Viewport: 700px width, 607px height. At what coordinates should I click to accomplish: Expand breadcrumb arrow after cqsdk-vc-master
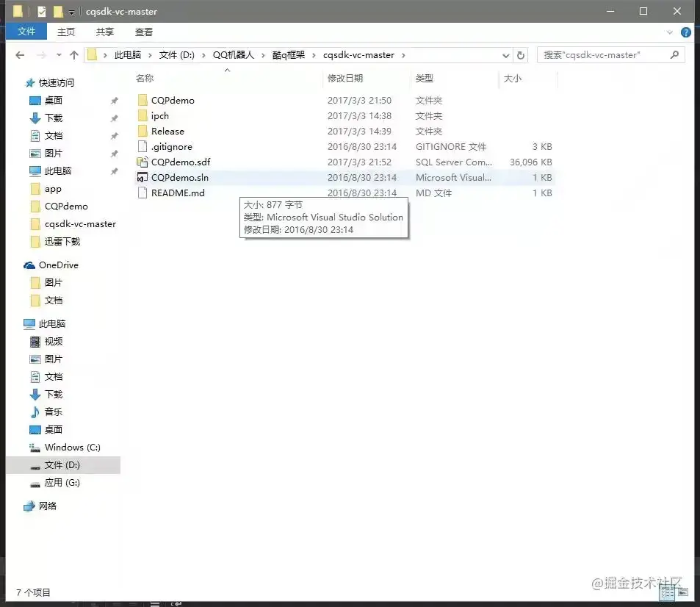pyautogui.click(x=403, y=55)
